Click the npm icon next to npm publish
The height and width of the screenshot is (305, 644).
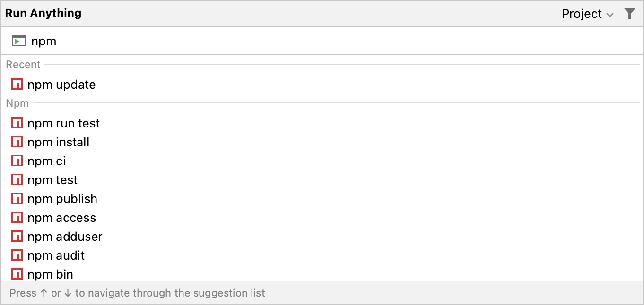(17, 198)
